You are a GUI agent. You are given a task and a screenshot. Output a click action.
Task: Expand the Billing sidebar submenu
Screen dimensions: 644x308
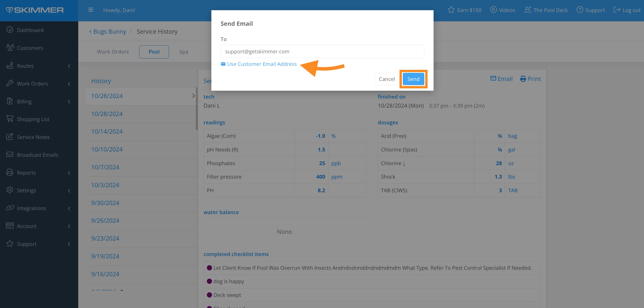tap(69, 101)
